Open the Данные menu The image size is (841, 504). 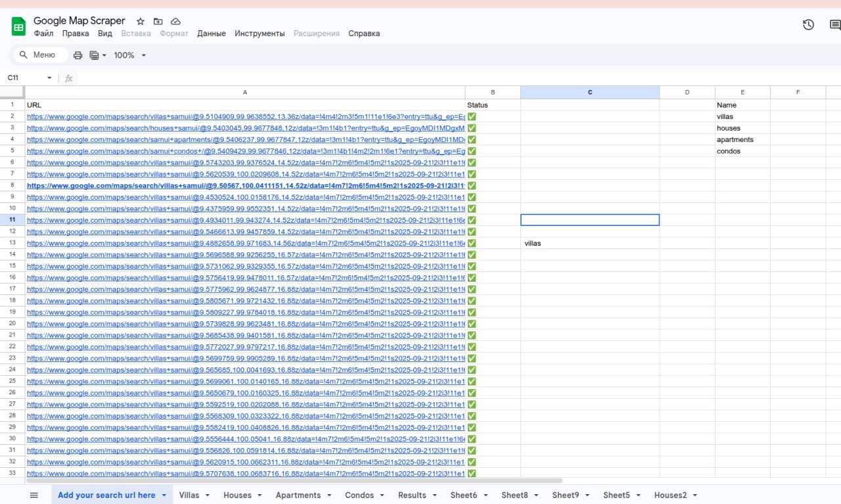[212, 34]
